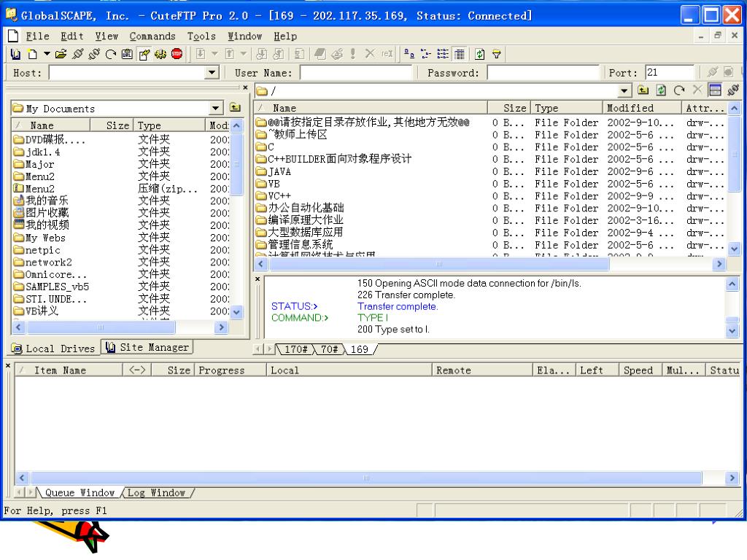Close the local pane with x

(245, 87)
